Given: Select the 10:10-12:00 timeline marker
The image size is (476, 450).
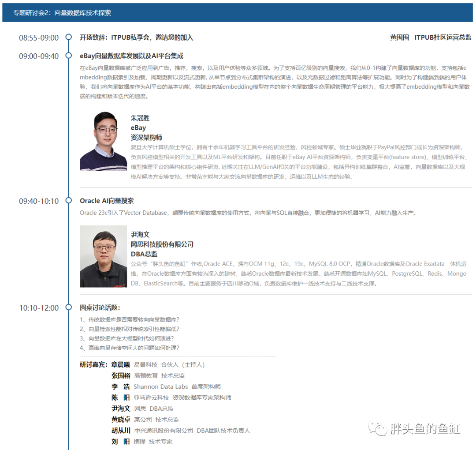Looking at the screenshot, I should click(69, 307).
